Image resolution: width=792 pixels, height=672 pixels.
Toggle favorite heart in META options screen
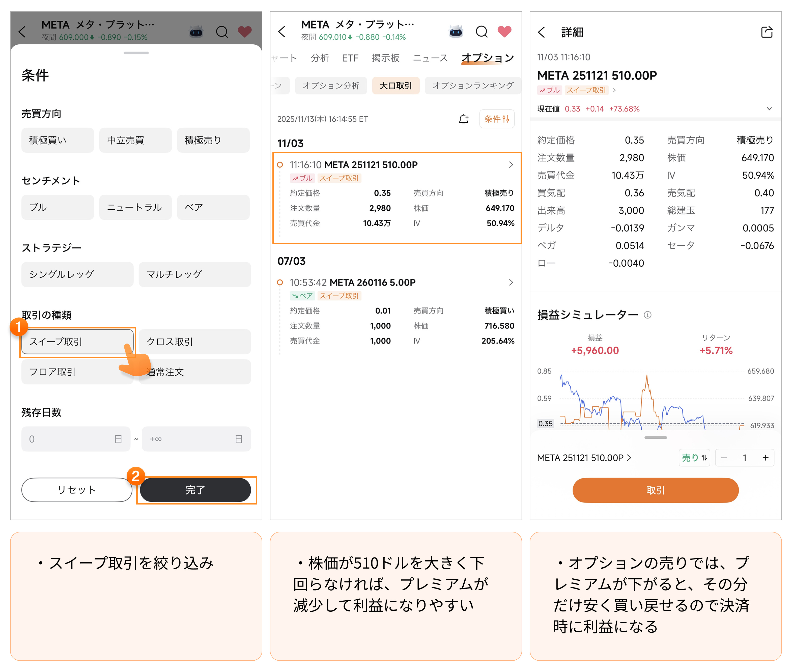pos(504,32)
